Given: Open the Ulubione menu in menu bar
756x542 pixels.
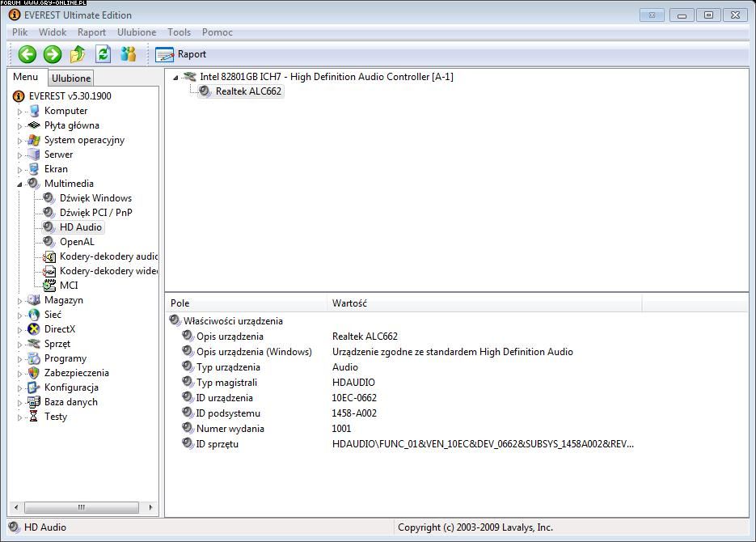Looking at the screenshot, I should (x=137, y=32).
